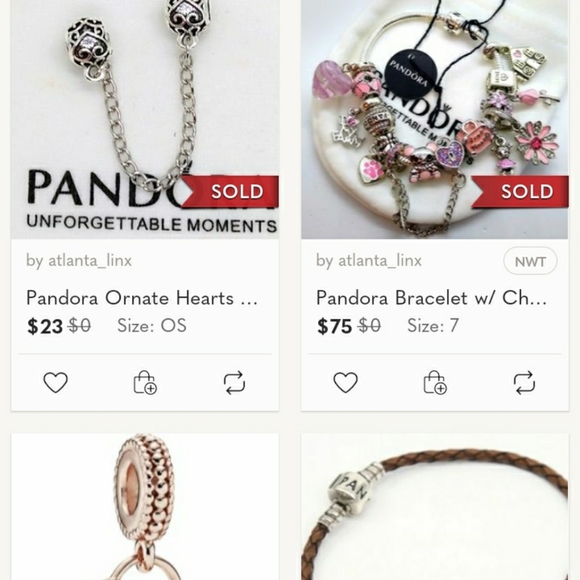Screen dimensions: 580x580
Task: View the brown leather bracelet listing image
Action: [x=435, y=507]
